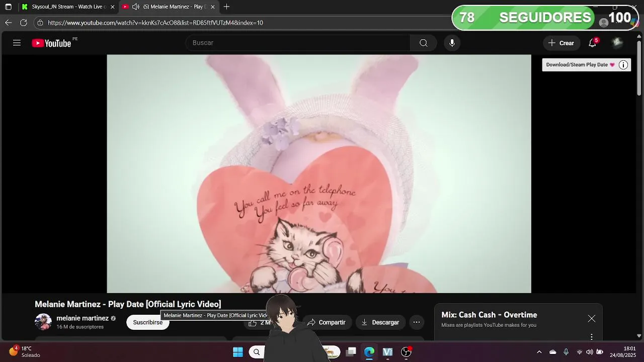The height and width of the screenshot is (362, 644).
Task: Click the search magnifier button
Action: (x=424, y=43)
